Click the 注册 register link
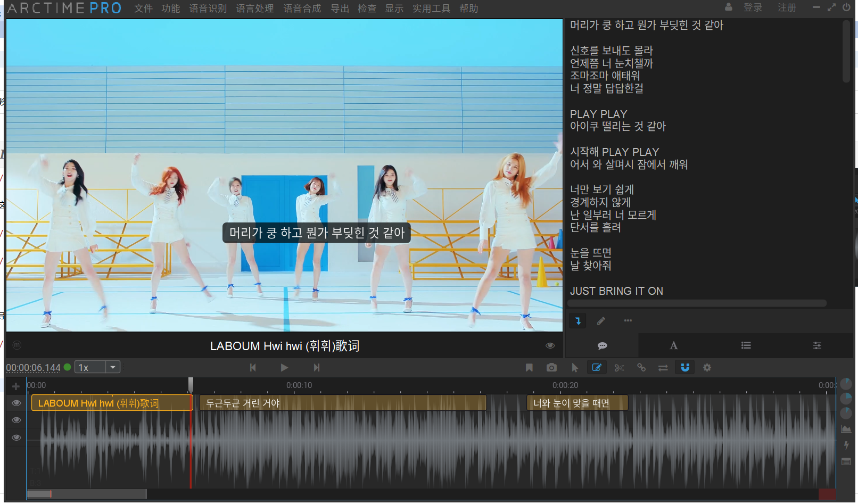 click(x=787, y=7)
